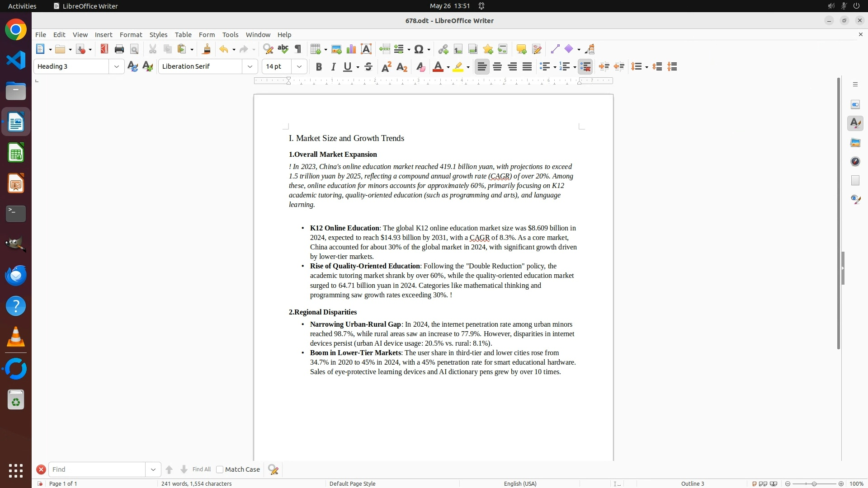Click the Find All button

coord(201,469)
